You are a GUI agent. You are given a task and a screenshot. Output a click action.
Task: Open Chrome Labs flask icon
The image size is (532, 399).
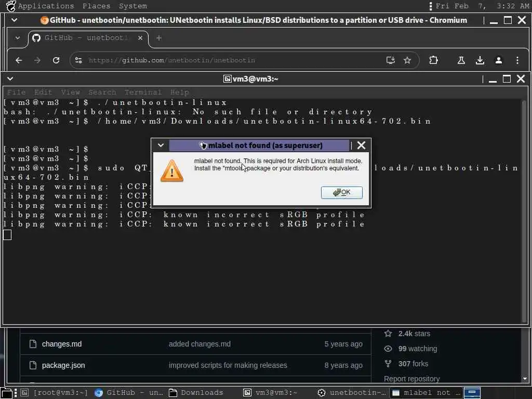click(461, 60)
